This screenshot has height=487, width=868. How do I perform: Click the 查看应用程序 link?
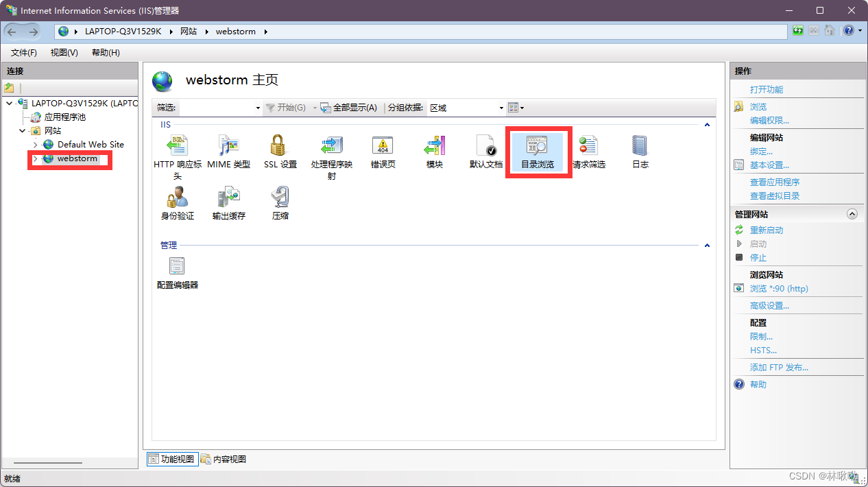point(775,182)
